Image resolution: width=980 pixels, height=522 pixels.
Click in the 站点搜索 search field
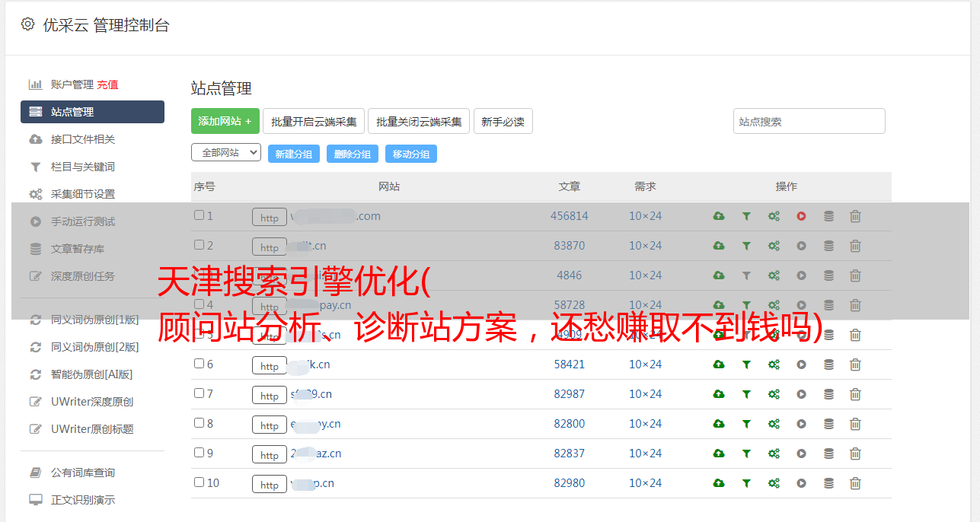[809, 121]
